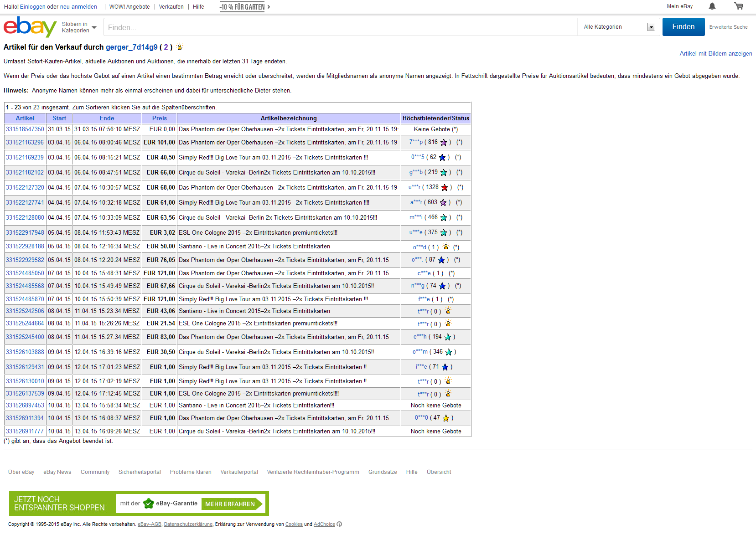Open Mein eBay menu
Viewport: 756px width, 550px height.
point(679,6)
